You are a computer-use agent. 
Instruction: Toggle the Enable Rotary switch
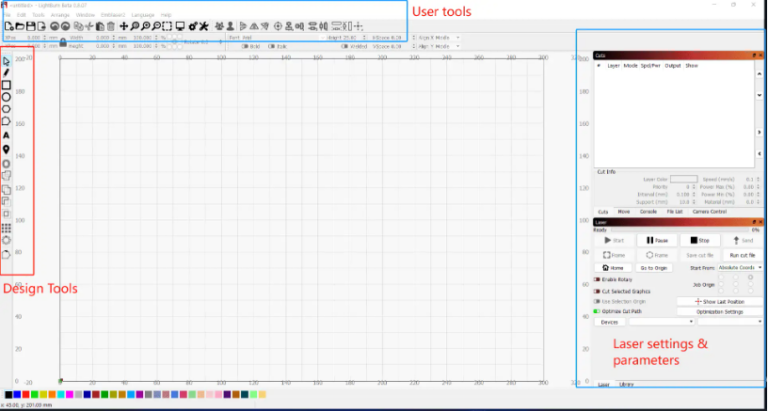coord(597,280)
